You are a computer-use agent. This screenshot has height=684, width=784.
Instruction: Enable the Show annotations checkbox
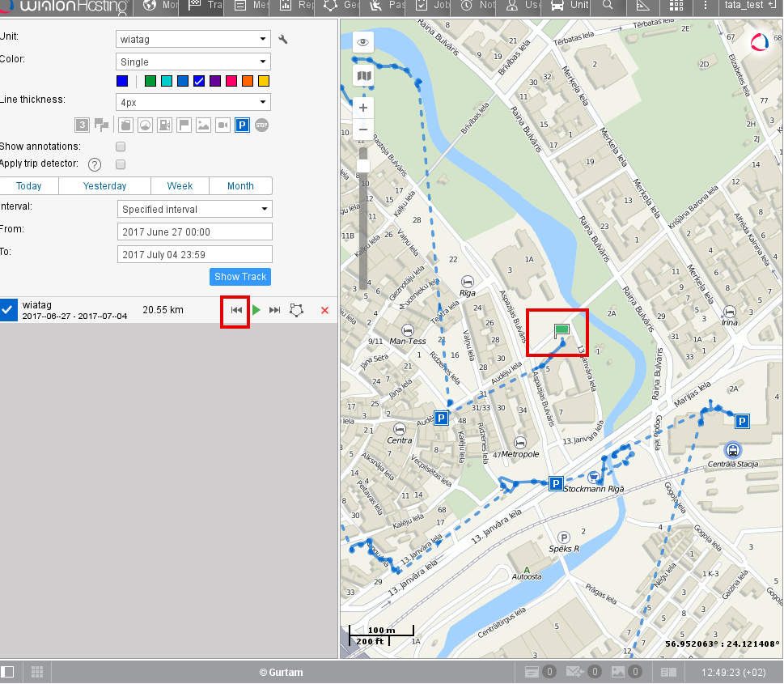pos(121,147)
